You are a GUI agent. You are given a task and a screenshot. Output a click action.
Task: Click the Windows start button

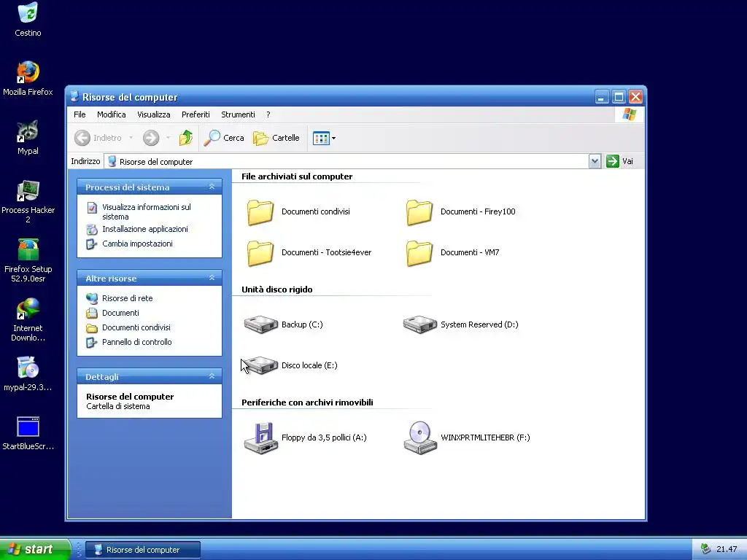coord(35,550)
